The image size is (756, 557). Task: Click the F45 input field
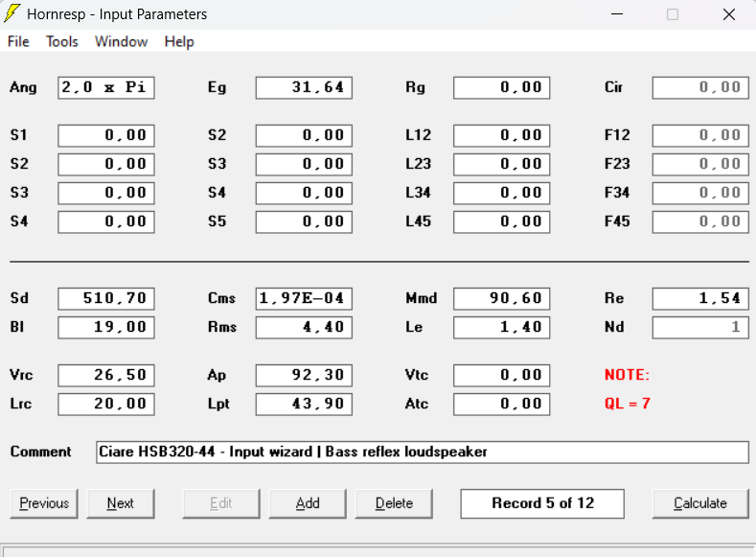point(700,221)
